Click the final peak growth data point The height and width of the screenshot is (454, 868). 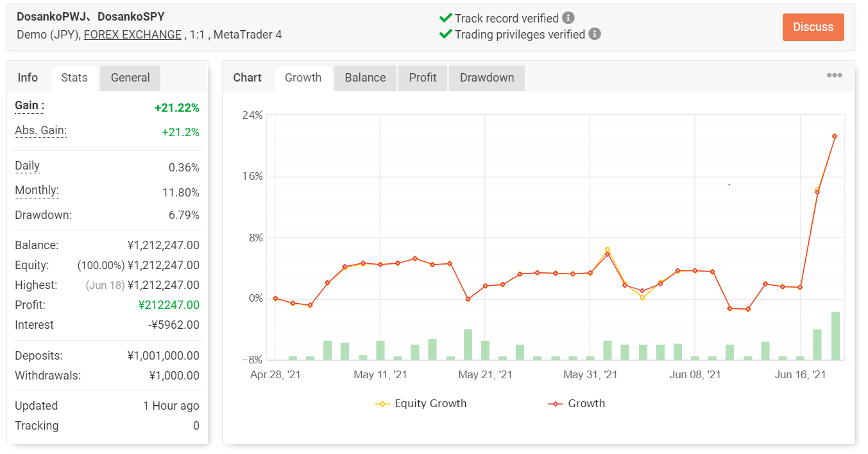coord(835,136)
